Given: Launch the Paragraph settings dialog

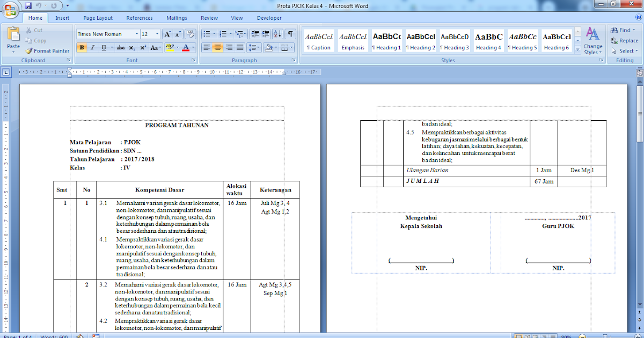Looking at the screenshot, I should pyautogui.click(x=295, y=61).
